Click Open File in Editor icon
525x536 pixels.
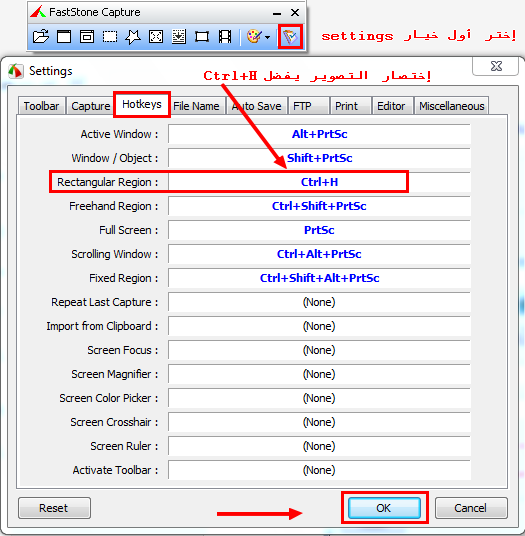(x=41, y=37)
